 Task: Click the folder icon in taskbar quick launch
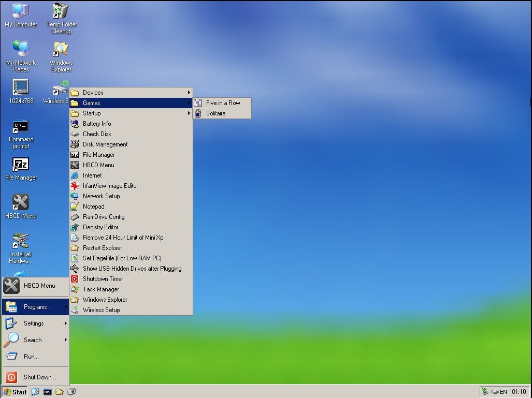(60, 392)
